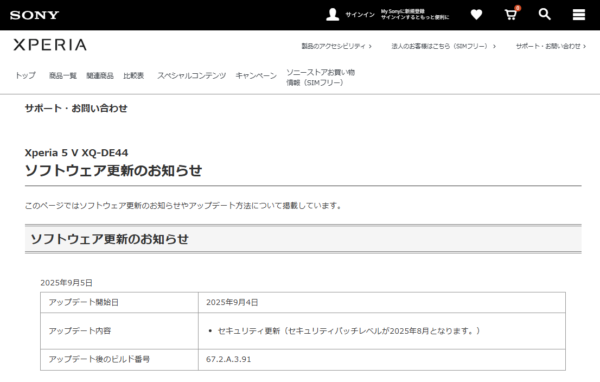This screenshot has width=600, height=382.
Task: Click the search magnifier icon
Action: [545, 15]
